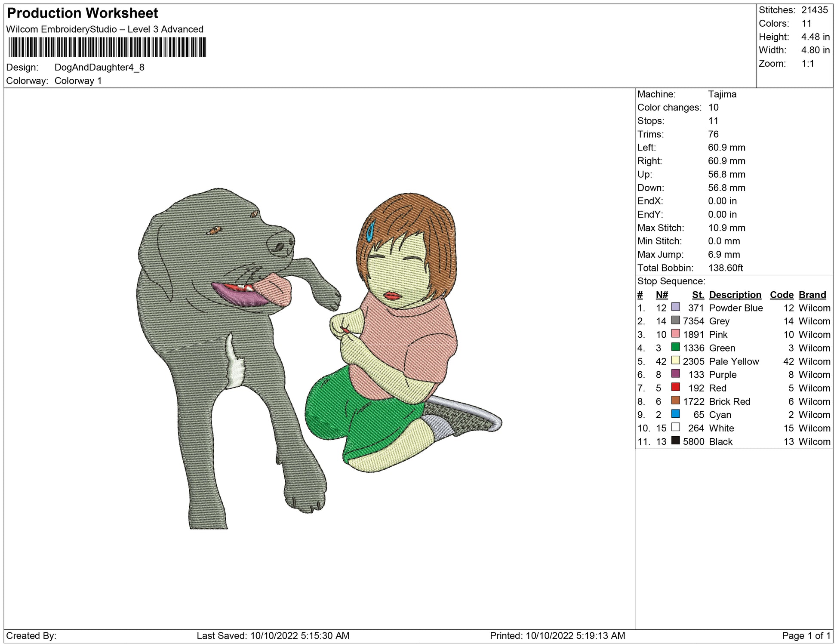Click the St. column header
The image size is (837, 644).
coord(698,295)
